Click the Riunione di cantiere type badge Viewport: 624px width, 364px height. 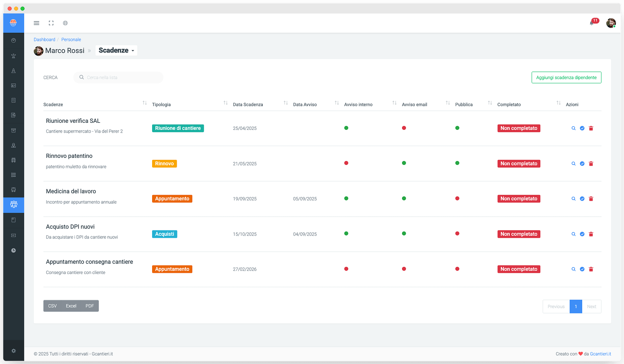click(178, 128)
